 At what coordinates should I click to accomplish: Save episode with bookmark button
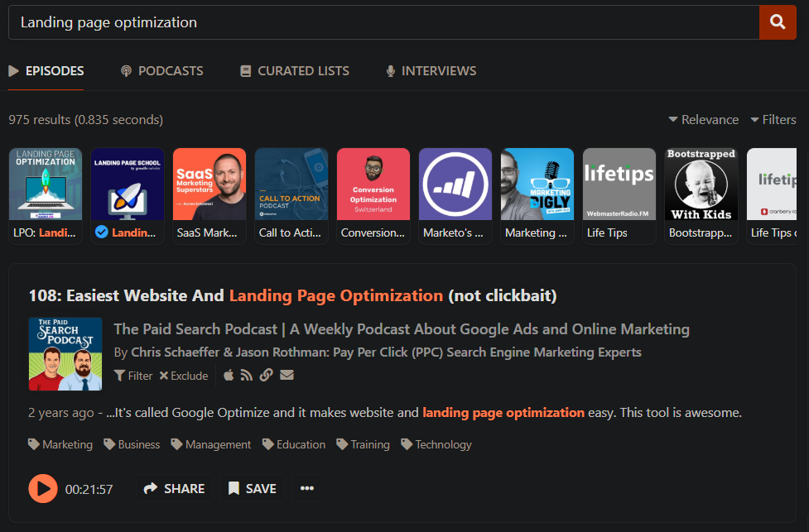pyautogui.click(x=253, y=488)
